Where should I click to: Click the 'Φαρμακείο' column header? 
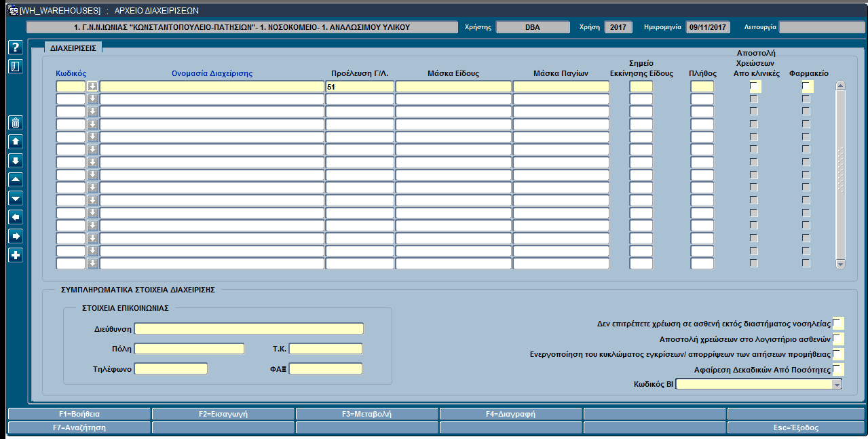coord(809,73)
